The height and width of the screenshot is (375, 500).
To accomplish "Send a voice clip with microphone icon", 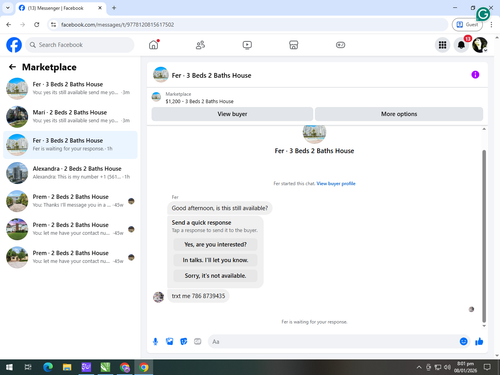I will [155, 341].
